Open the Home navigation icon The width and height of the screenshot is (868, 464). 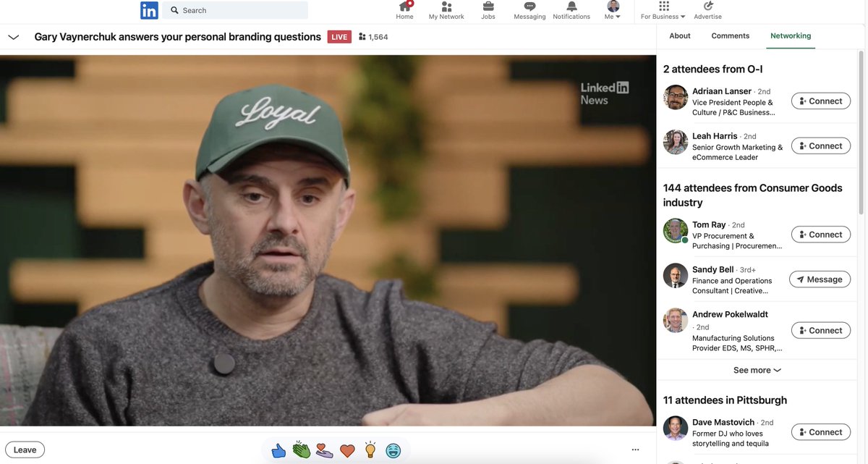(x=404, y=10)
